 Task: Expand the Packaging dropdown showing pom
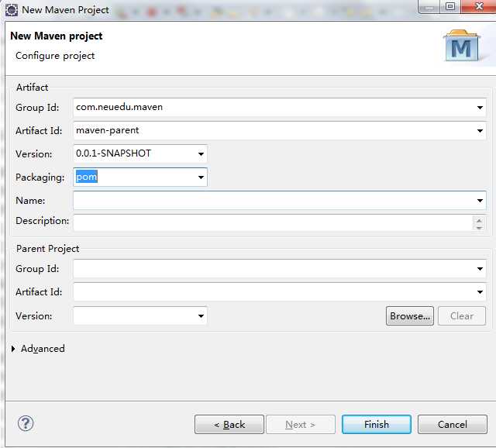(201, 177)
